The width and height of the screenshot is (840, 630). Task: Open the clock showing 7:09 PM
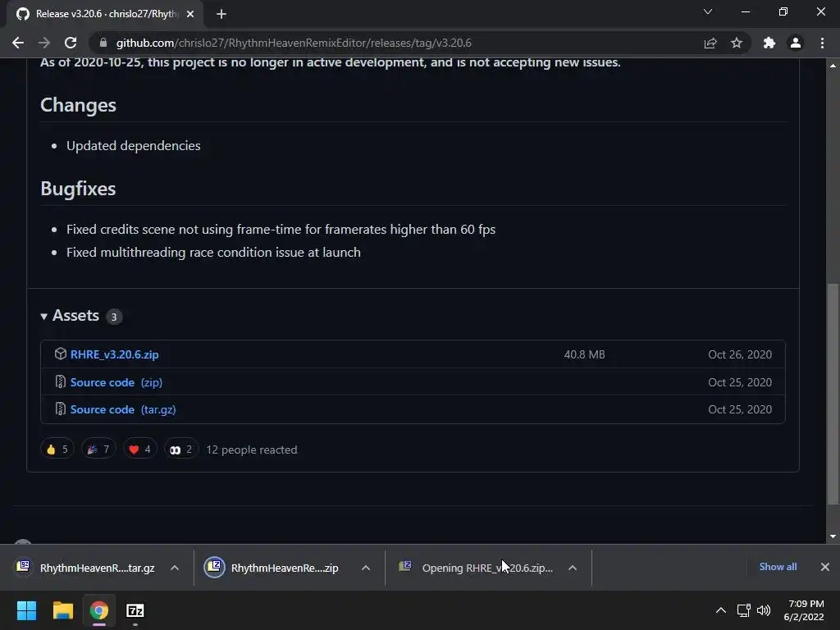pyautogui.click(x=804, y=610)
